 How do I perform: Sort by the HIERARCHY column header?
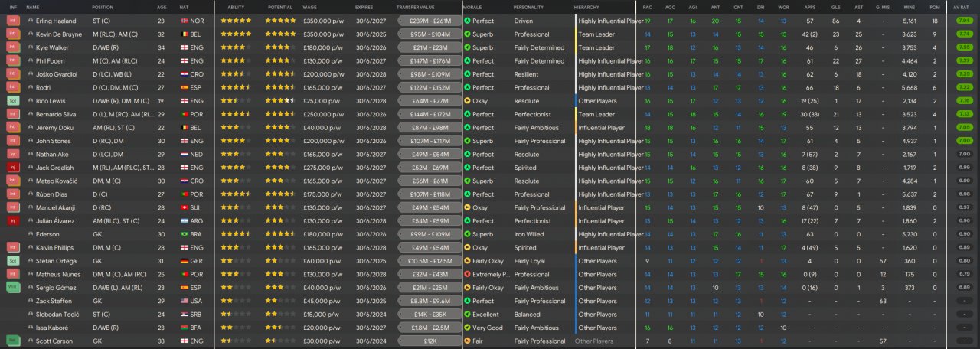(586, 7)
